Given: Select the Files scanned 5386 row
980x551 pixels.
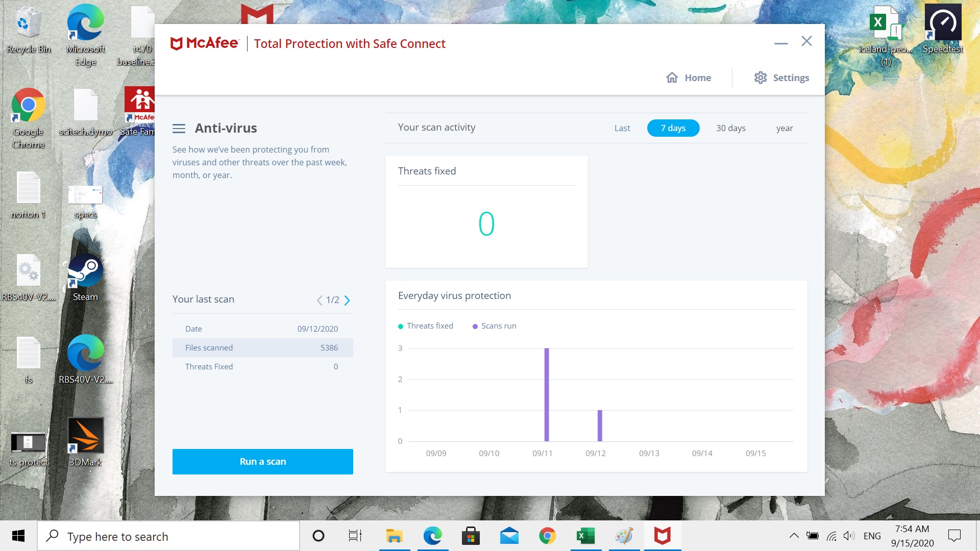Looking at the screenshot, I should point(262,347).
